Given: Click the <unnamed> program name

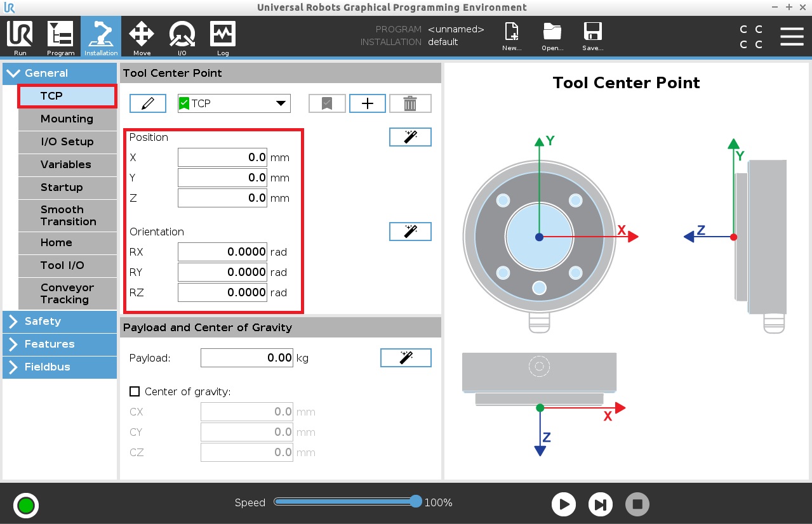Looking at the screenshot, I should (x=456, y=29).
